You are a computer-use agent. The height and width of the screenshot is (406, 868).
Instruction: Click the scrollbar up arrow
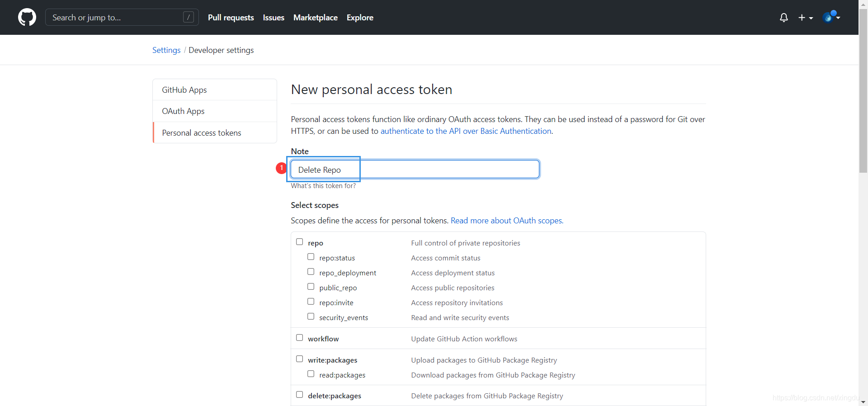tap(863, 4)
